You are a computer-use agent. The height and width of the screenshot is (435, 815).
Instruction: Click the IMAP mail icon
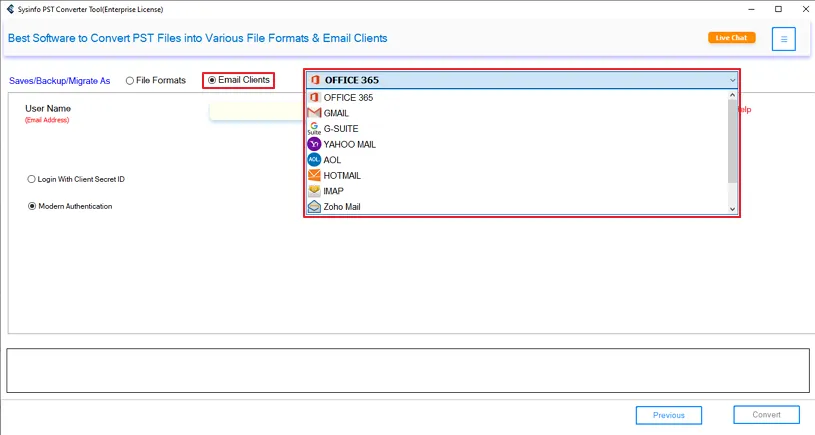click(314, 191)
